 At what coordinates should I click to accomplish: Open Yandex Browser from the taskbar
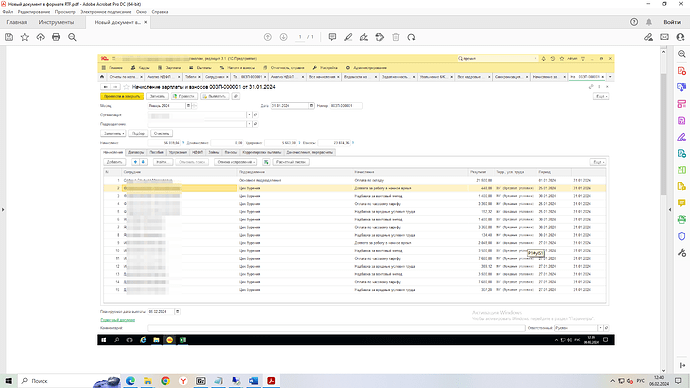tap(183, 381)
